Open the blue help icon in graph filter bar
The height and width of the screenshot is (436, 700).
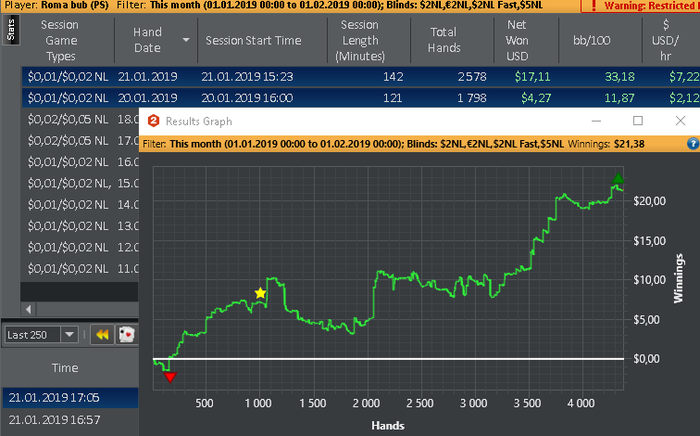[x=693, y=144]
